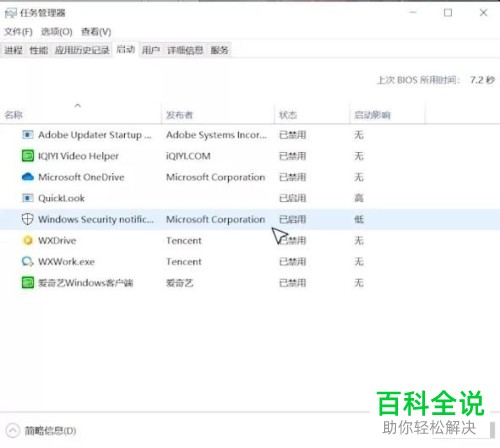This screenshot has height=448, width=500.
Task: Click the 7.2 秒 BIOS time value
Action: point(482,80)
